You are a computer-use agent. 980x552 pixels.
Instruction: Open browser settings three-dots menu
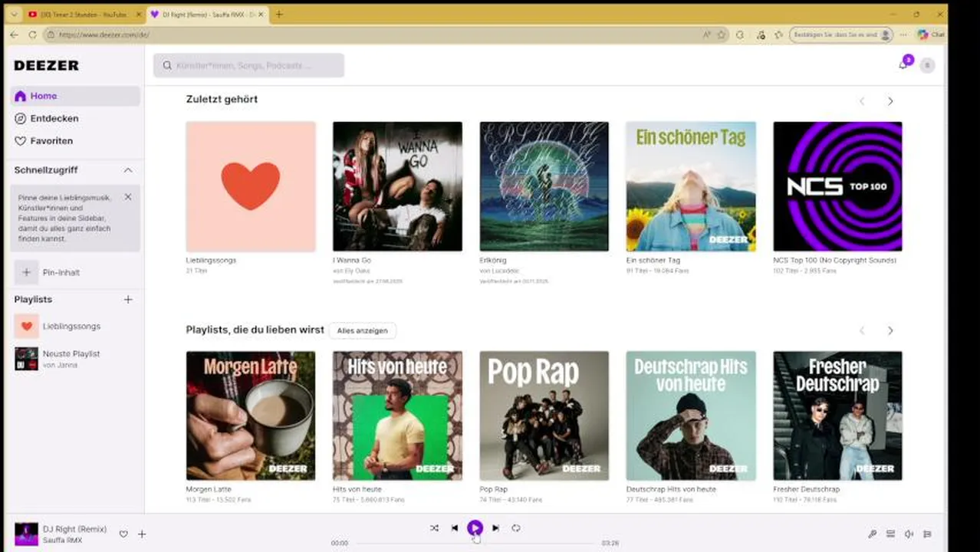click(903, 34)
